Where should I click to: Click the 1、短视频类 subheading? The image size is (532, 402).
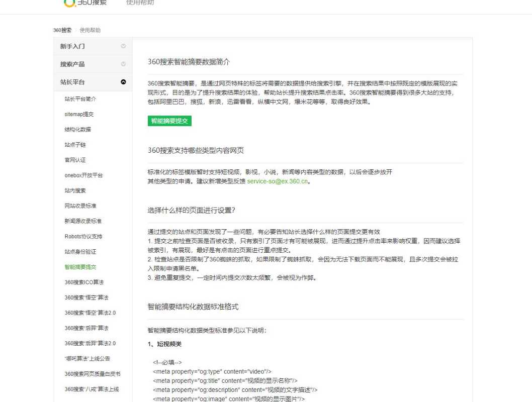pos(164,344)
